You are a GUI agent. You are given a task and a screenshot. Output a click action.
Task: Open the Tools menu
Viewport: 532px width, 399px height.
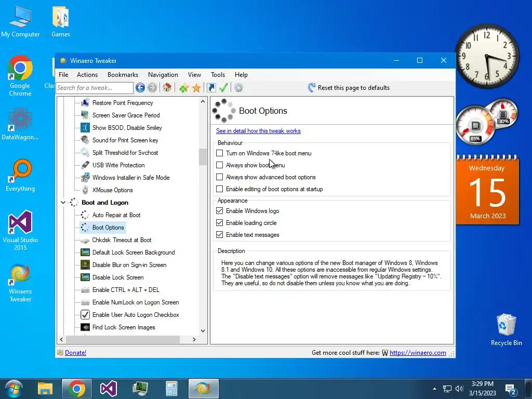click(218, 75)
